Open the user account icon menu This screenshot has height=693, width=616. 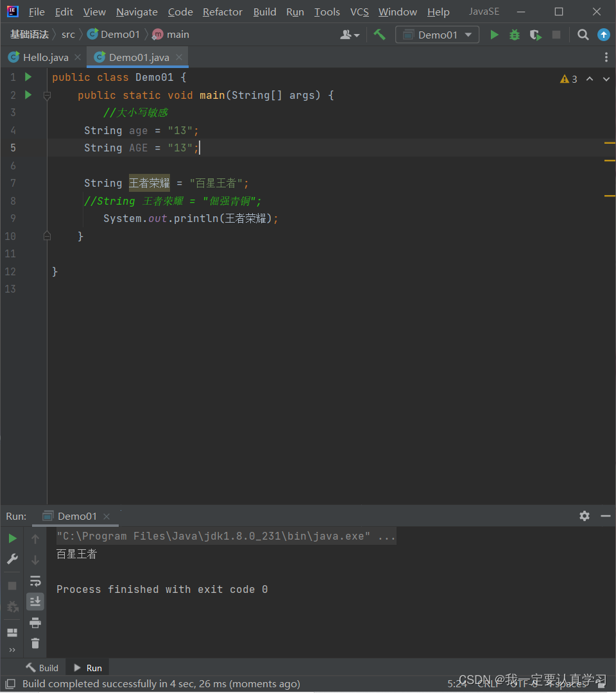point(350,35)
